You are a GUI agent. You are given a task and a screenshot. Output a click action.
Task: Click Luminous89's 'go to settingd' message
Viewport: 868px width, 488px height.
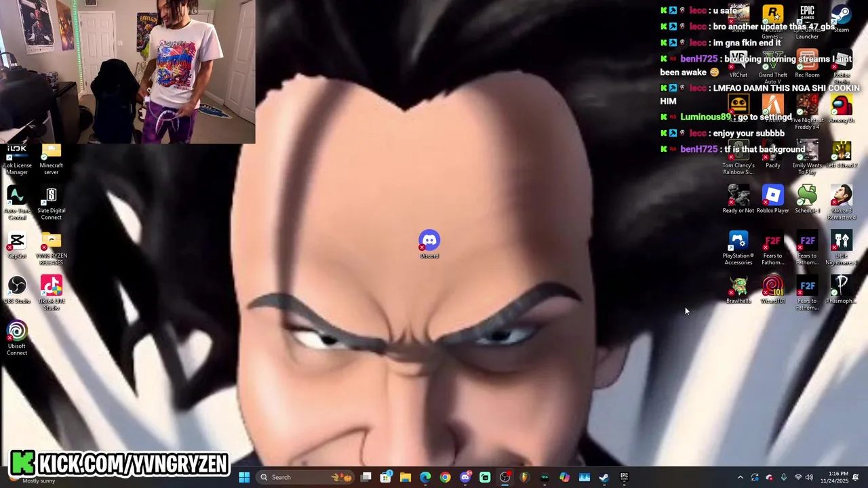click(x=764, y=117)
